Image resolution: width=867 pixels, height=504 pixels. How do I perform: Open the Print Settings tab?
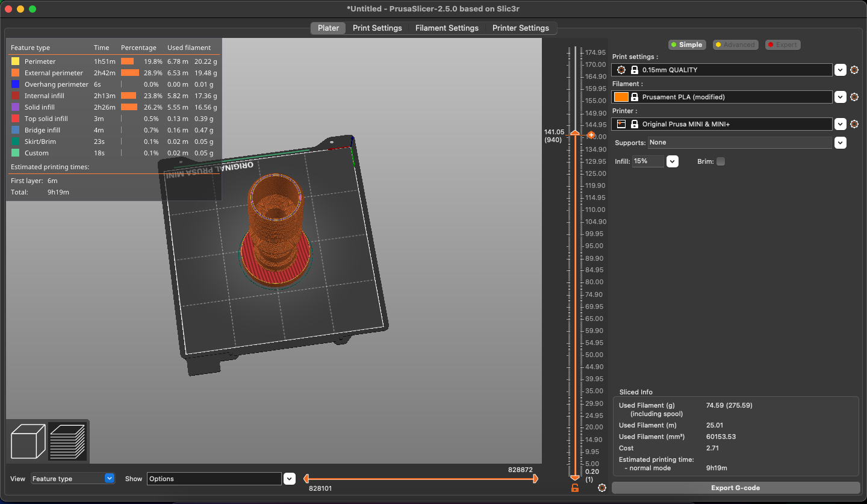(377, 28)
